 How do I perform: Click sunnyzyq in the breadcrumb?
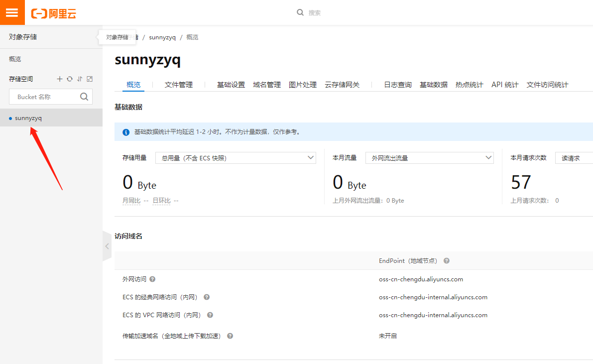(x=162, y=37)
